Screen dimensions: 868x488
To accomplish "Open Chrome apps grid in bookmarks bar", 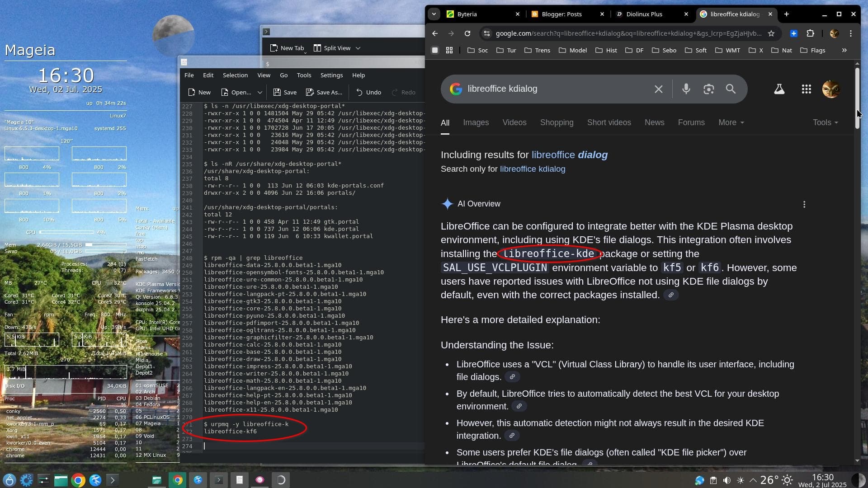I will click(449, 50).
